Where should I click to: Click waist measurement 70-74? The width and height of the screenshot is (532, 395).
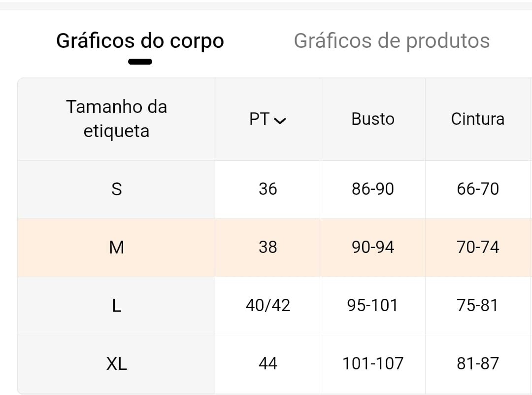click(x=477, y=247)
